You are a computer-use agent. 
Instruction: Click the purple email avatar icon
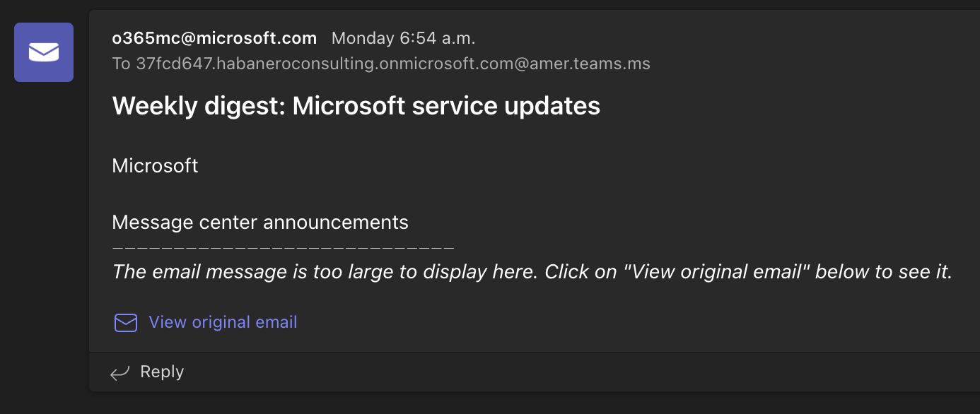point(44,52)
